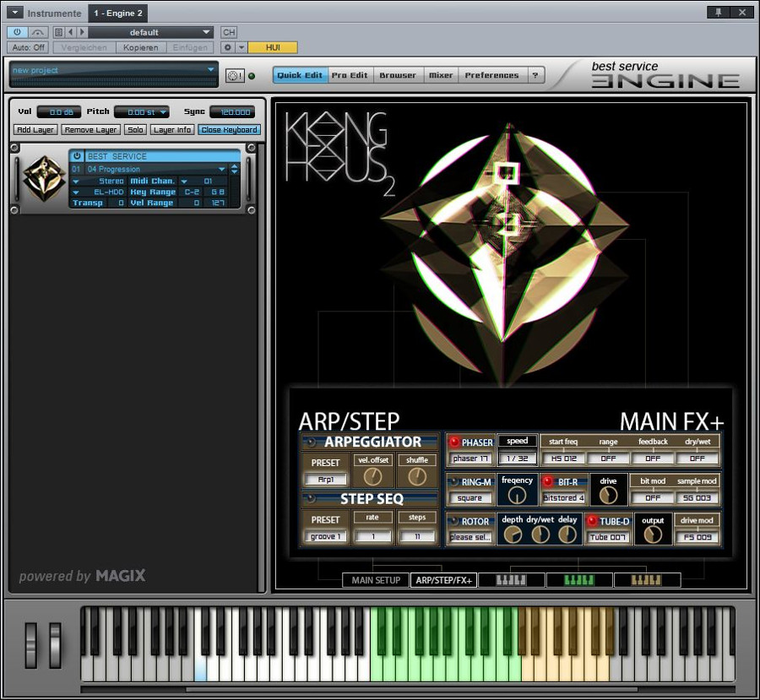The image size is (760, 700).
Task: Click the pitch bend wheel
Action: pyautogui.click(x=31, y=645)
